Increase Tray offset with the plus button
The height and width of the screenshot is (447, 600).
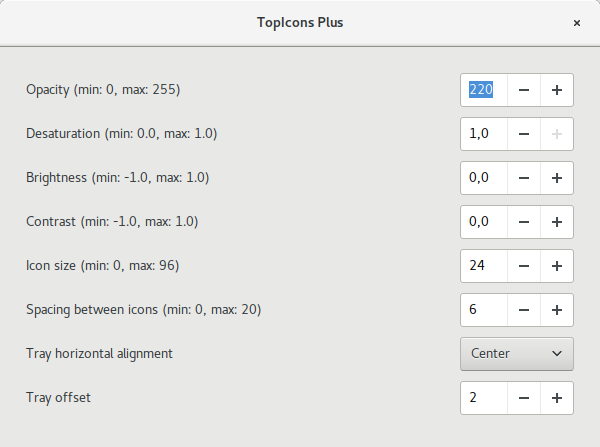557,398
